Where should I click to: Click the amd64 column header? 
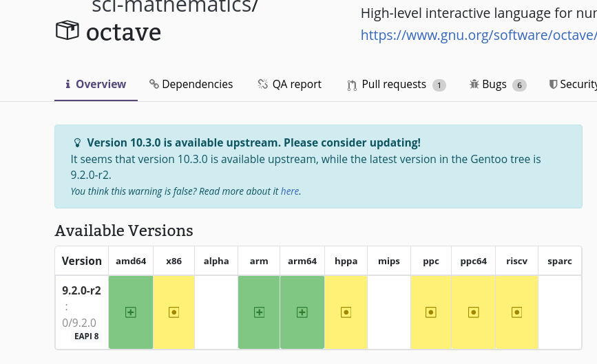(131, 261)
